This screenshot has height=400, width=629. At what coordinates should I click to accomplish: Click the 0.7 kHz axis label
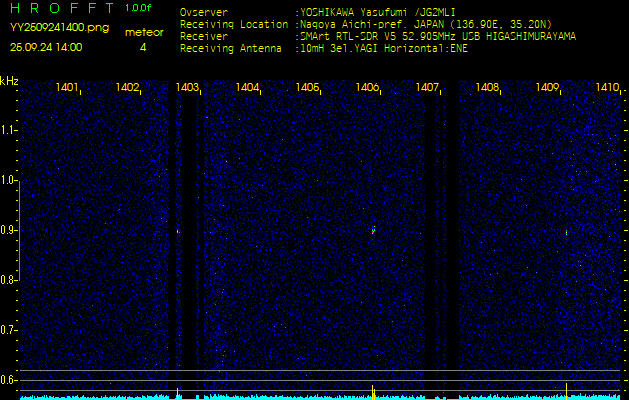coord(7,330)
